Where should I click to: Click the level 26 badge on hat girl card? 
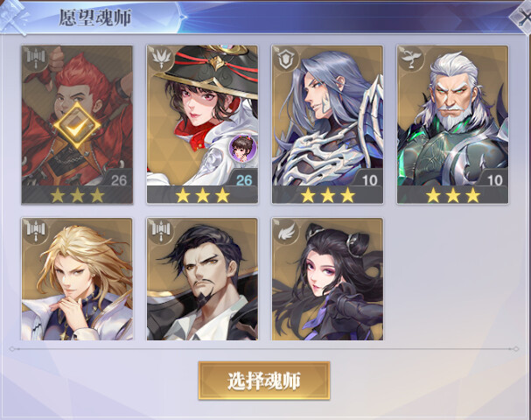click(244, 180)
